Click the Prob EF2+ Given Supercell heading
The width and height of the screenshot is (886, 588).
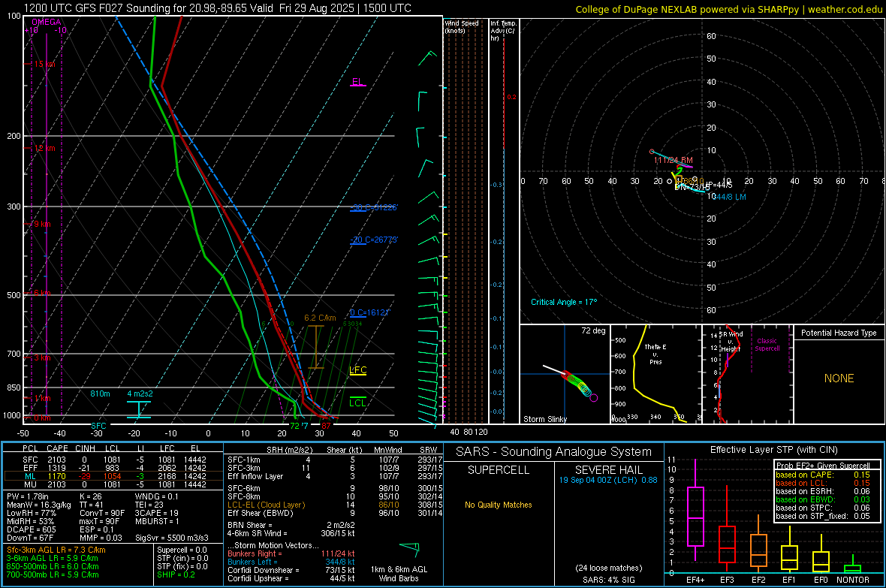pos(823,466)
